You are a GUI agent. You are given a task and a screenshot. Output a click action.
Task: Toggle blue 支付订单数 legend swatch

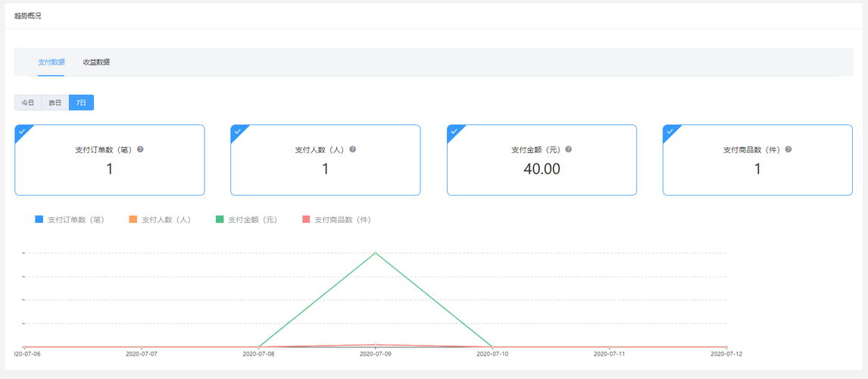click(39, 219)
